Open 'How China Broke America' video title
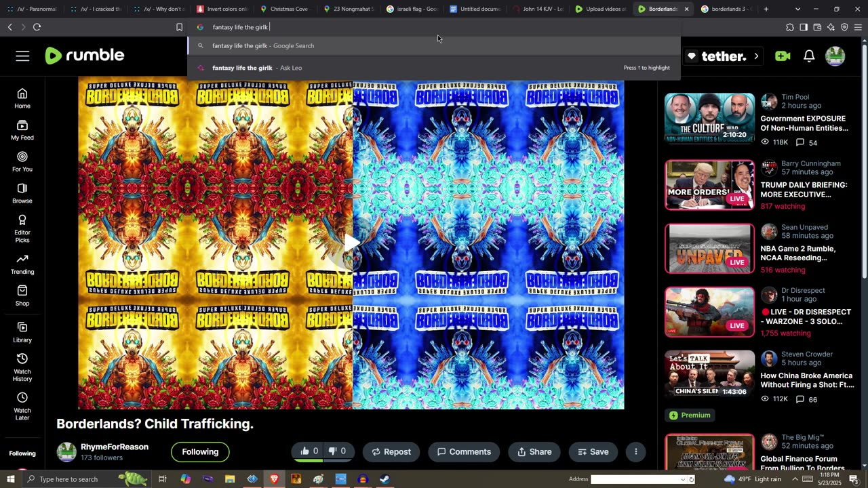Screen dimensions: 868x488 coord(807,380)
